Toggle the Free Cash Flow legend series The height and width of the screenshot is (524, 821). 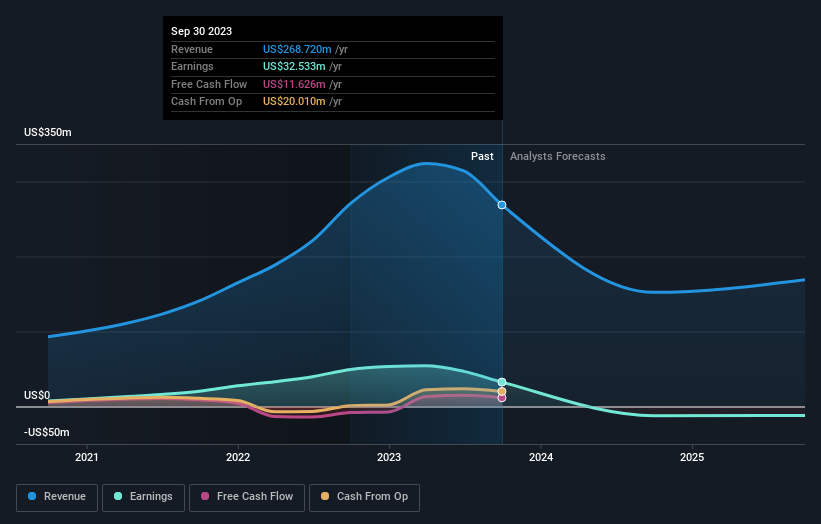tap(247, 497)
